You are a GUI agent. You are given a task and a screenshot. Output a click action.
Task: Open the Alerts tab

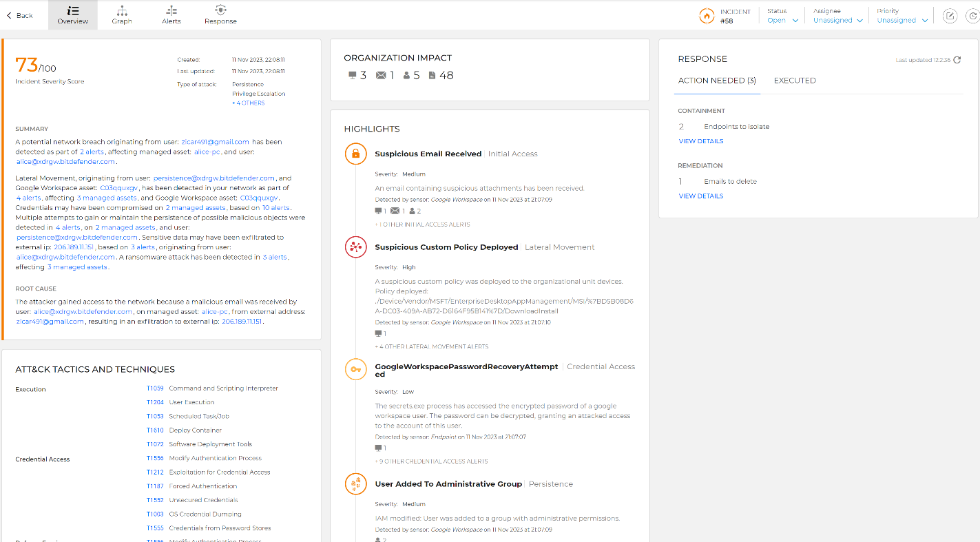(171, 15)
